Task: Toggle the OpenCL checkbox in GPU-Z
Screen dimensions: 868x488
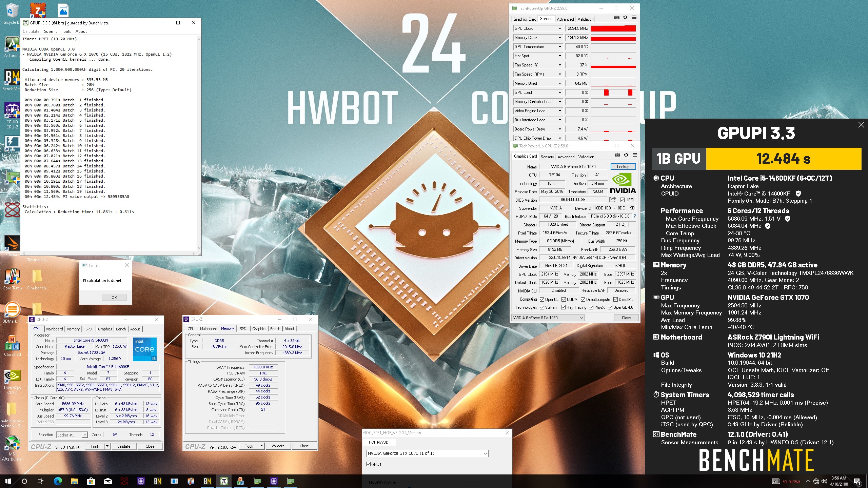Action: tap(542, 299)
